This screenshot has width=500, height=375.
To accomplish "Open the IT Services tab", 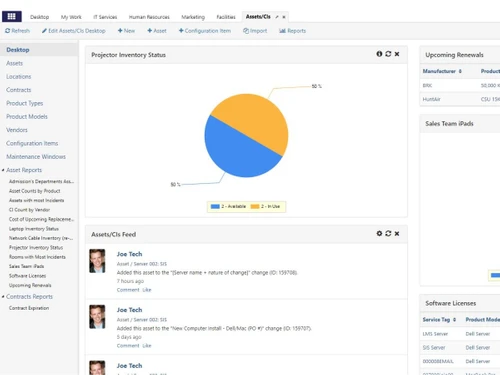I will click(105, 17).
